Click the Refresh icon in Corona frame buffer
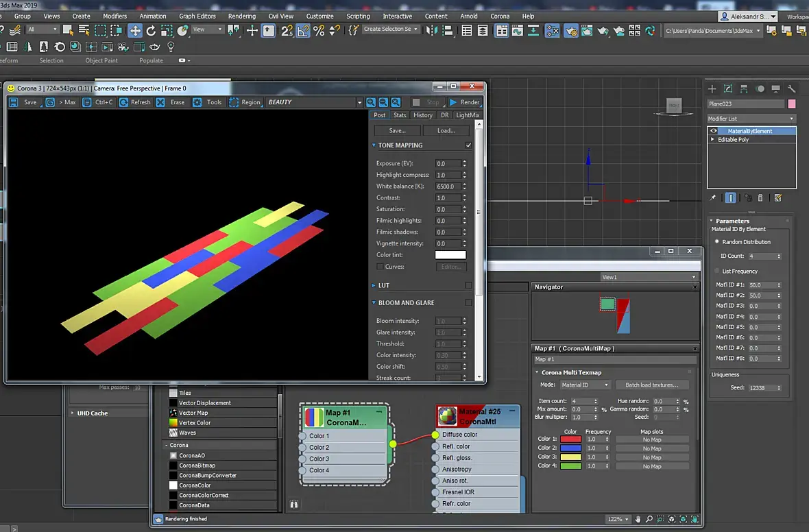The height and width of the screenshot is (532, 809). pyautogui.click(x=124, y=102)
